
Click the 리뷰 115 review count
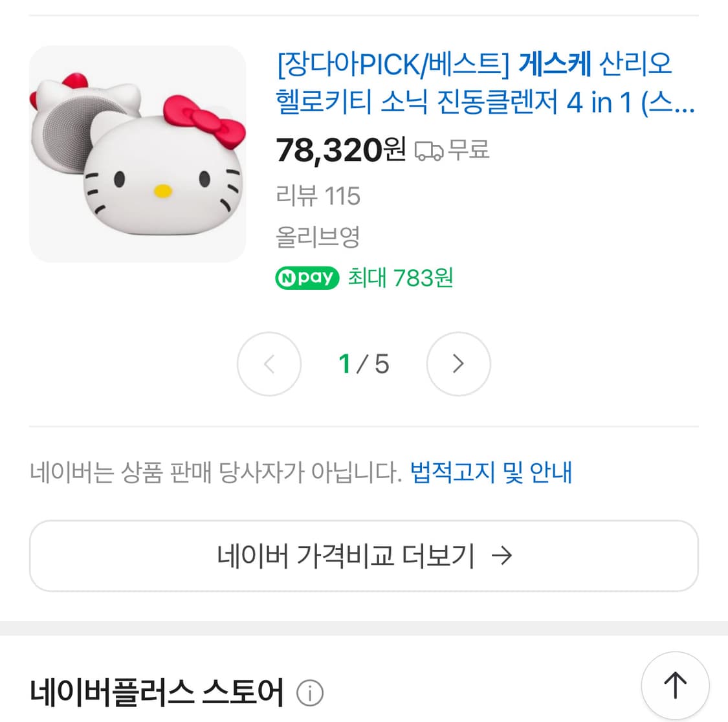point(318,195)
